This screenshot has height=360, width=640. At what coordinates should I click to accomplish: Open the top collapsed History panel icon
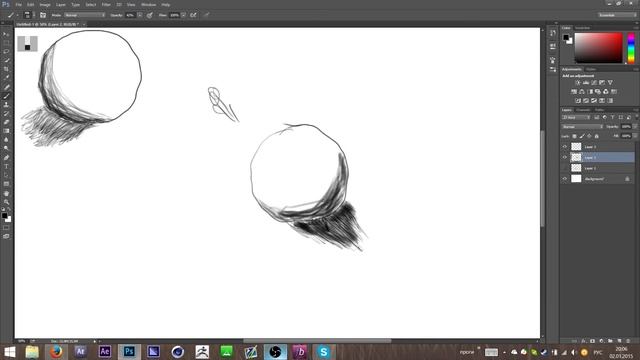pos(553,33)
